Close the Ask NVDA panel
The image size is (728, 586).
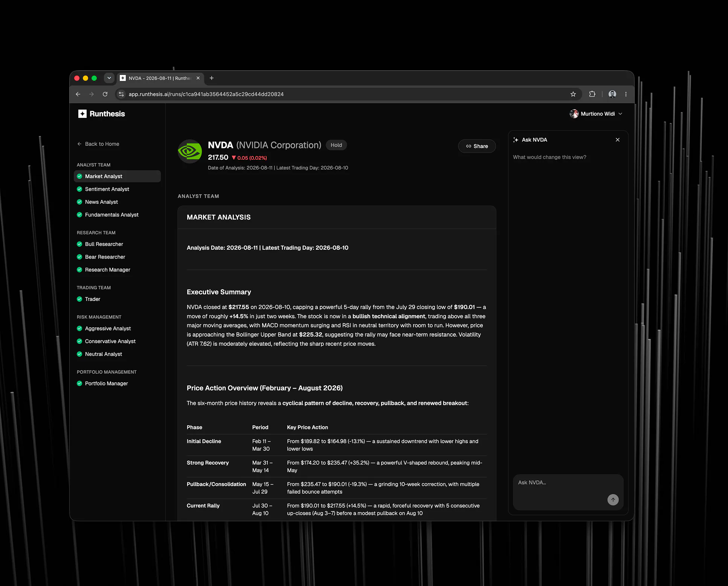618,140
